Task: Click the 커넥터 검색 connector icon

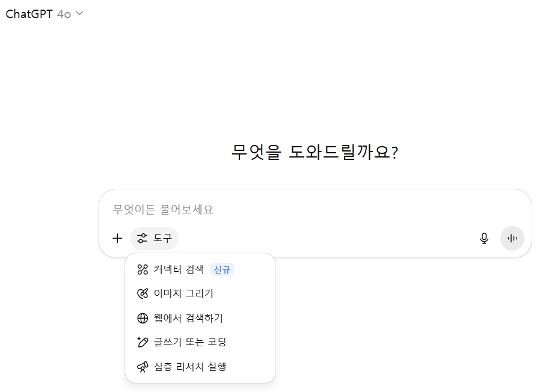Action: [143, 269]
